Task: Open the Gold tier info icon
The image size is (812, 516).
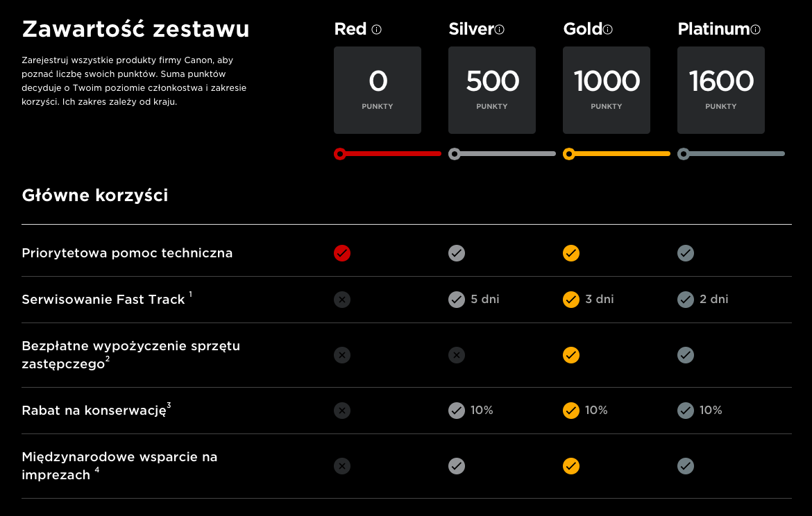Action: pos(608,30)
